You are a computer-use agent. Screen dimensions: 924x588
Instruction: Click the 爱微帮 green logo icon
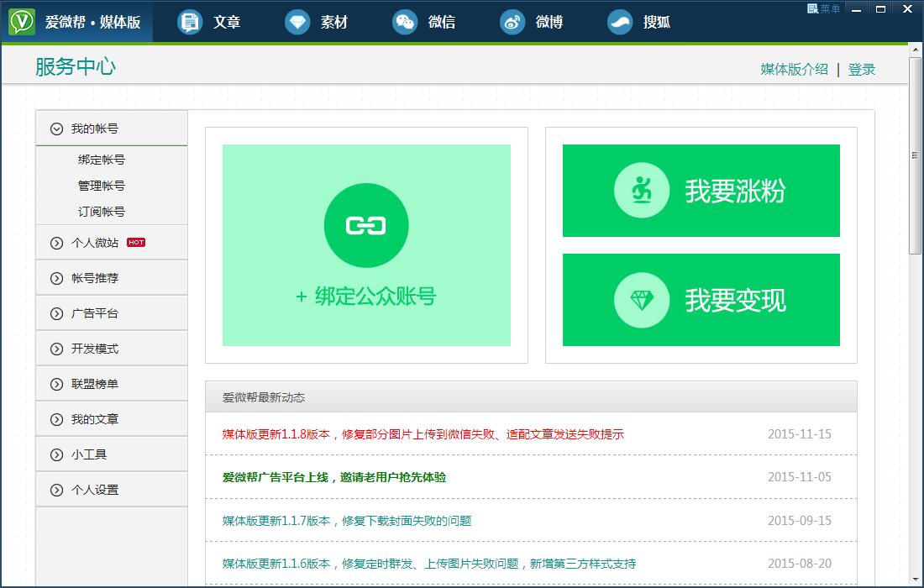pyautogui.click(x=22, y=22)
